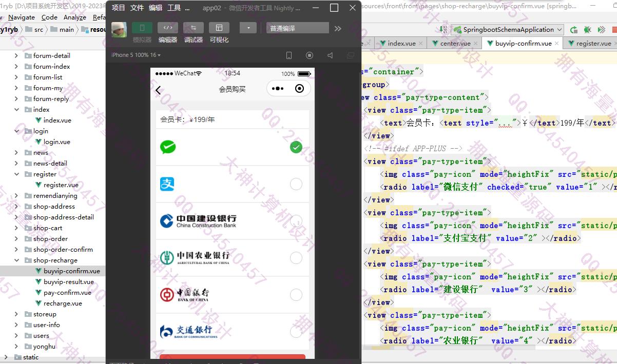
Task: Click the Bank of China logo
Action: (x=184, y=294)
